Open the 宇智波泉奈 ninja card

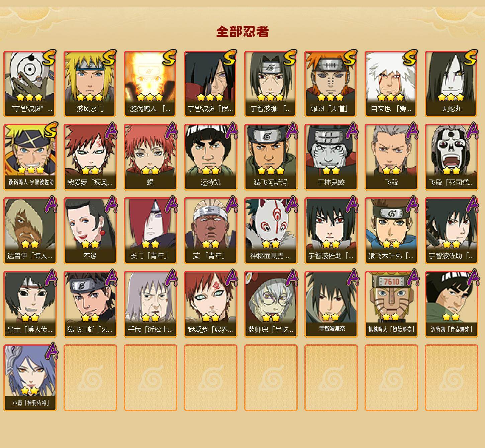331,304
